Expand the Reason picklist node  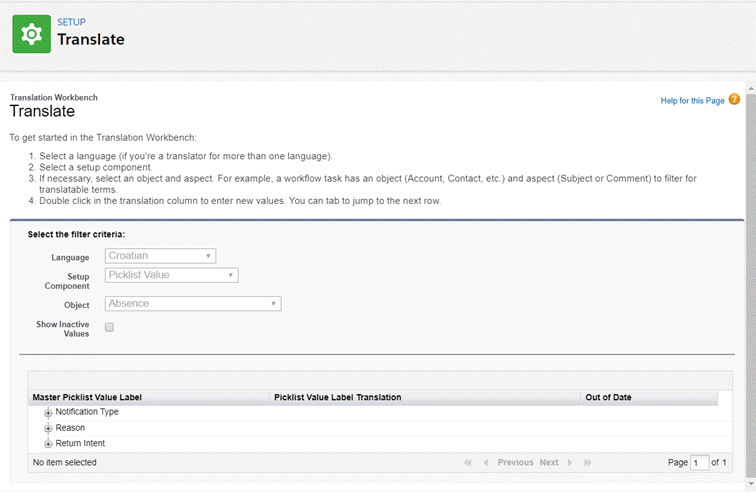[48, 428]
